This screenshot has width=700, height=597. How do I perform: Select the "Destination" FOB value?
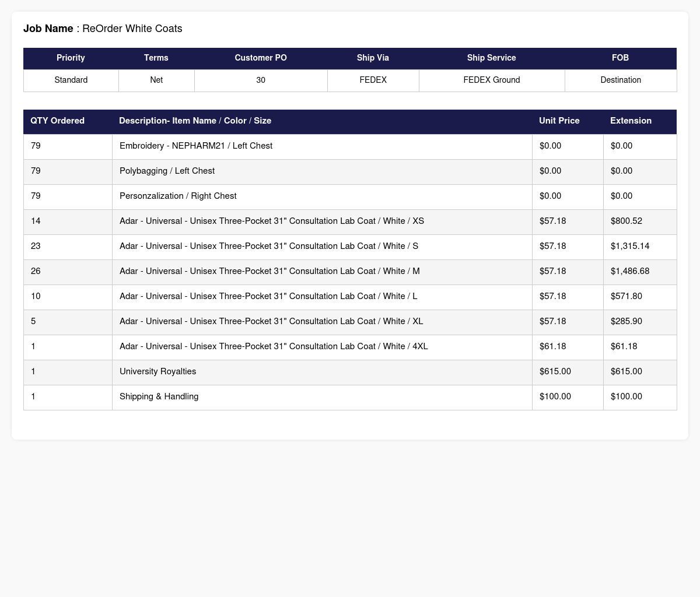[621, 80]
